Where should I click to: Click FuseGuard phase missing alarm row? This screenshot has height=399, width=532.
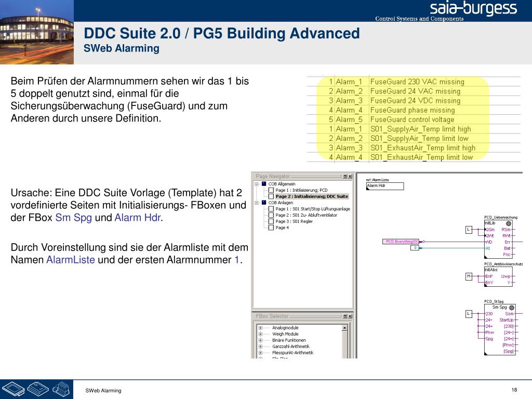pos(414,110)
